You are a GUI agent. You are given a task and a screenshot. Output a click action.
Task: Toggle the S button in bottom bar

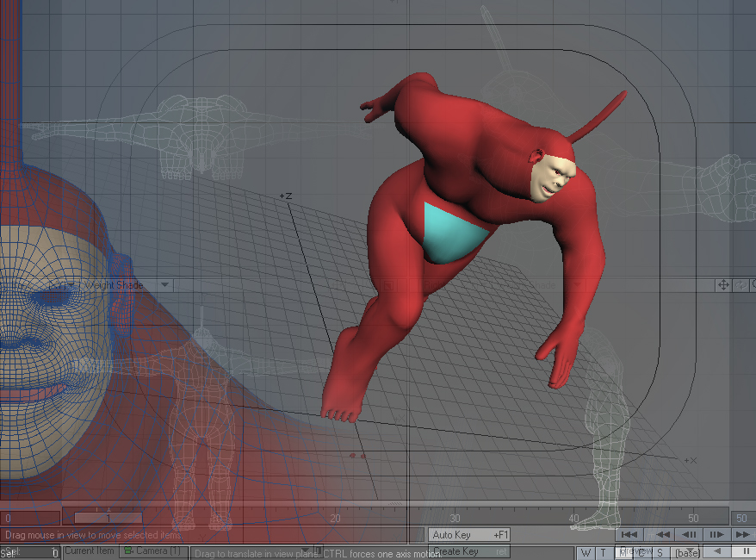coord(660,553)
